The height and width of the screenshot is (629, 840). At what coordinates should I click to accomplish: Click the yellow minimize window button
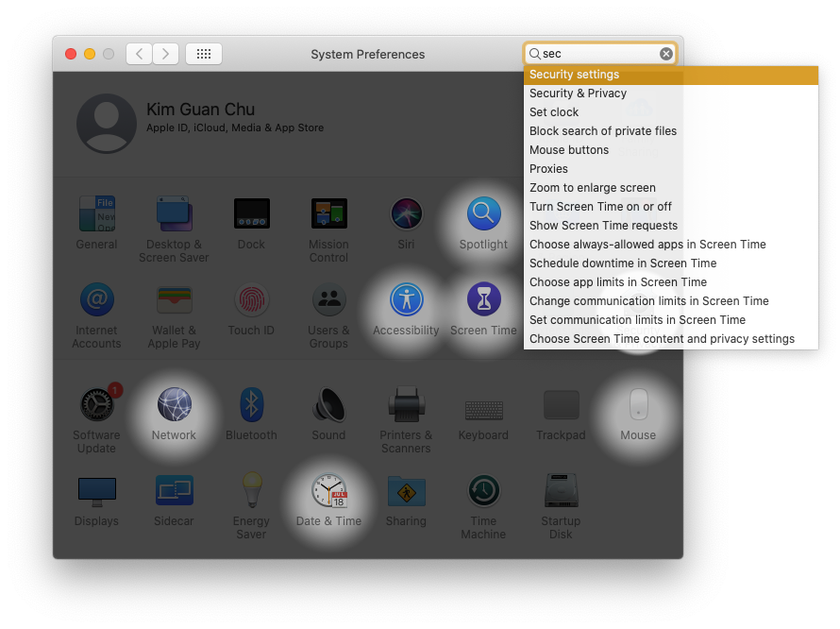tap(90, 54)
